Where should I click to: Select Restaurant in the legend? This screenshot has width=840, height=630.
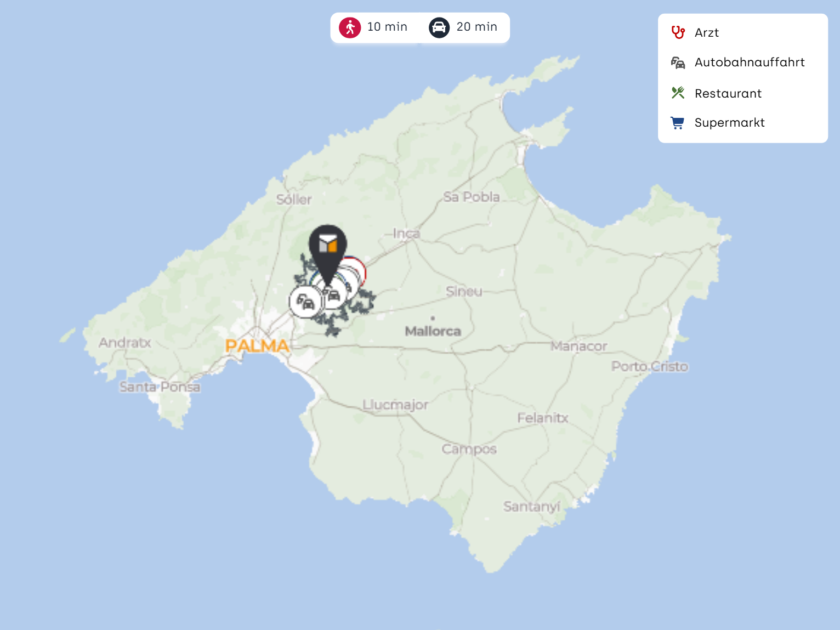(728, 94)
